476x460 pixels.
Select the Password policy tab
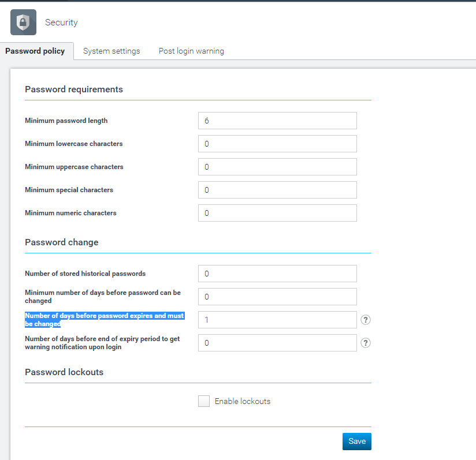35,51
